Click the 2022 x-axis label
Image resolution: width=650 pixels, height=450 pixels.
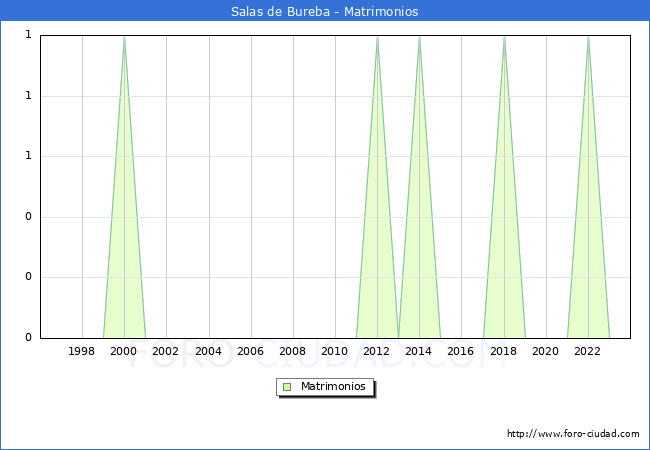tap(587, 351)
